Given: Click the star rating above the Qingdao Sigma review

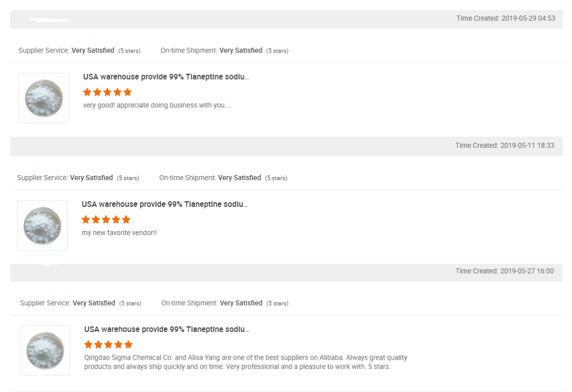Looking at the screenshot, I should (108, 345).
